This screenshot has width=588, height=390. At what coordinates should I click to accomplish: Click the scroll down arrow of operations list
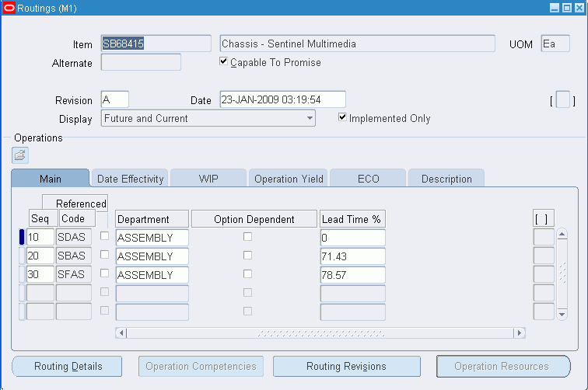(x=562, y=315)
